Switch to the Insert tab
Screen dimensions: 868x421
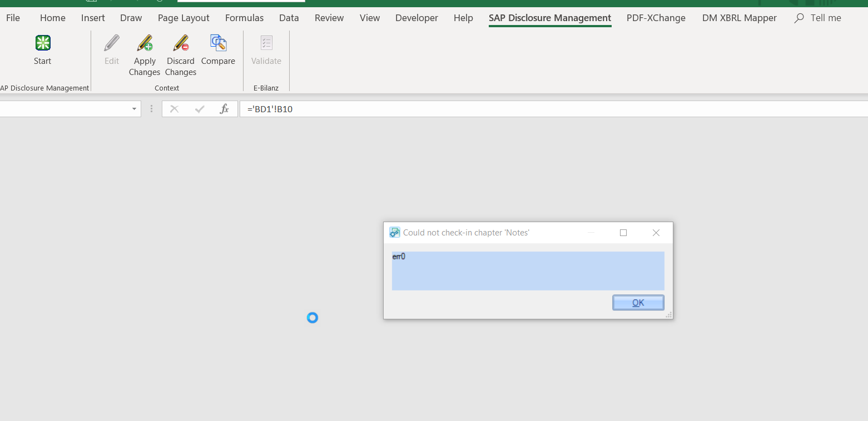click(93, 18)
